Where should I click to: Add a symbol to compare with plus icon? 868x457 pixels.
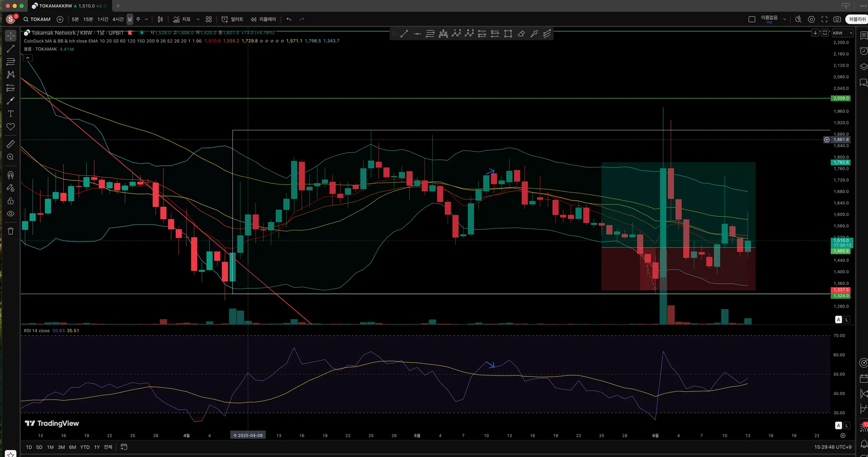pos(60,19)
